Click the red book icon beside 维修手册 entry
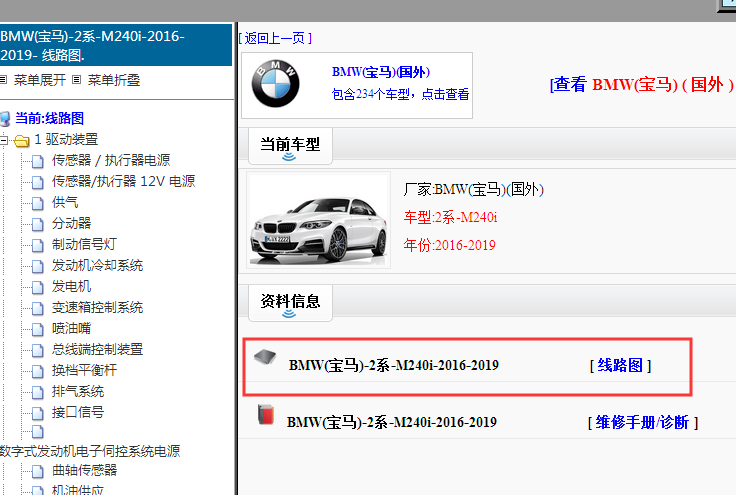 point(266,414)
